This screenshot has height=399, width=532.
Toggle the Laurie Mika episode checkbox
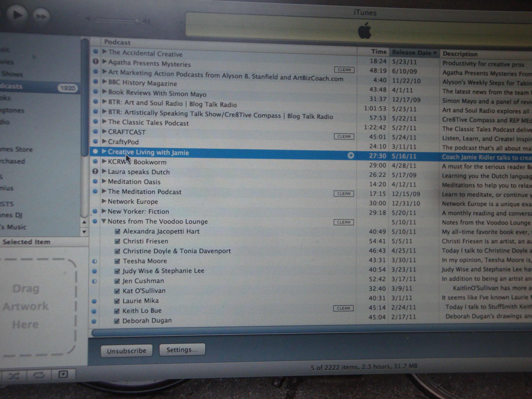[117, 301]
